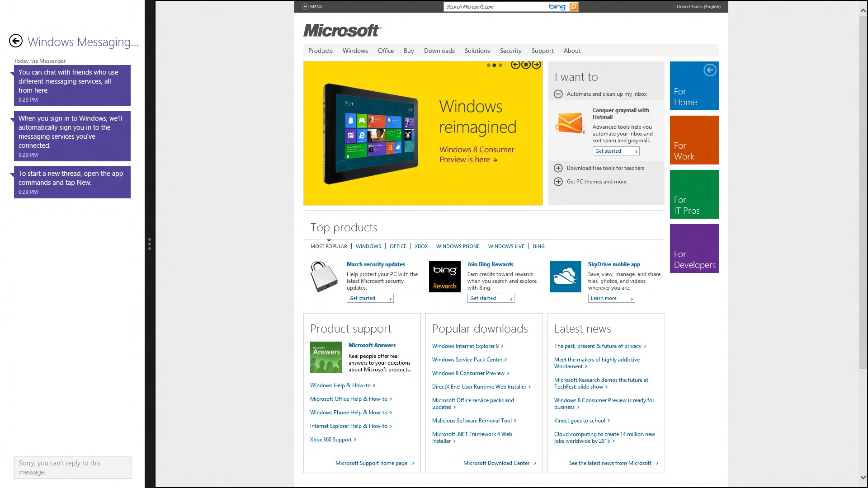Viewport: 868px width, 488px height.
Task: Click the Microsoft logo
Action: tap(342, 30)
